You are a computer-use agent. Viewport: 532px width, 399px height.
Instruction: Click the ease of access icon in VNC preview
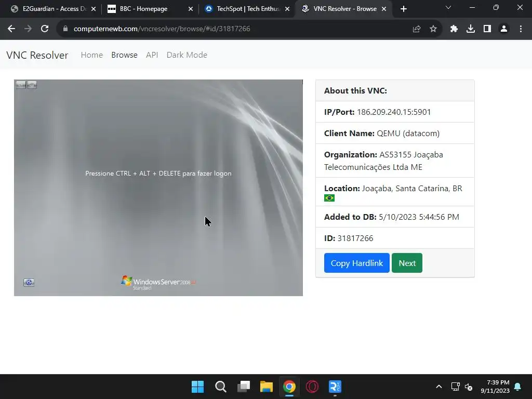click(29, 282)
